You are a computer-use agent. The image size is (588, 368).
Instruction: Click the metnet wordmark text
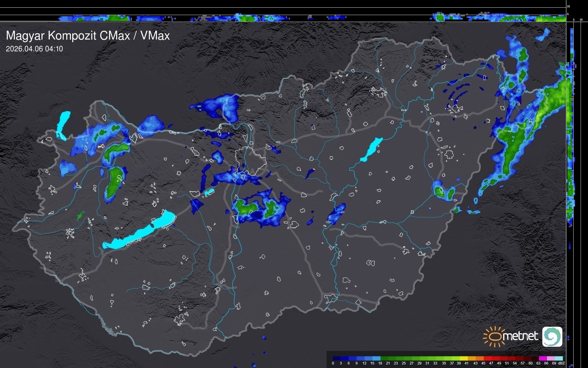[x=520, y=336]
